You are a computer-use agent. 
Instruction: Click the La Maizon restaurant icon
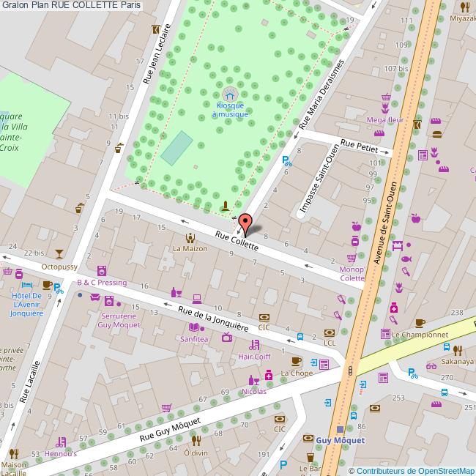190,237
